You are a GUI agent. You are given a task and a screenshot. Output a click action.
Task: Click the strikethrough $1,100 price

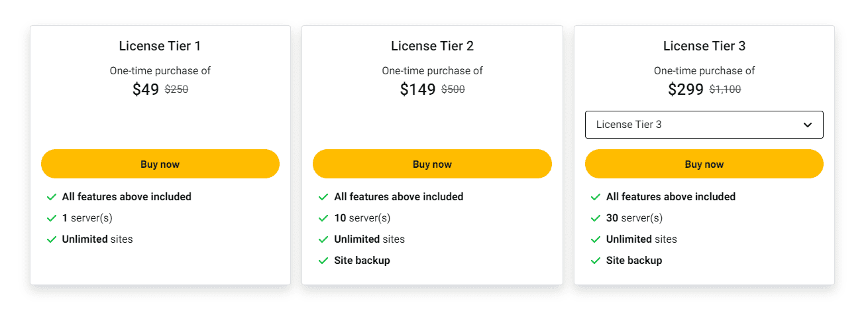[725, 90]
